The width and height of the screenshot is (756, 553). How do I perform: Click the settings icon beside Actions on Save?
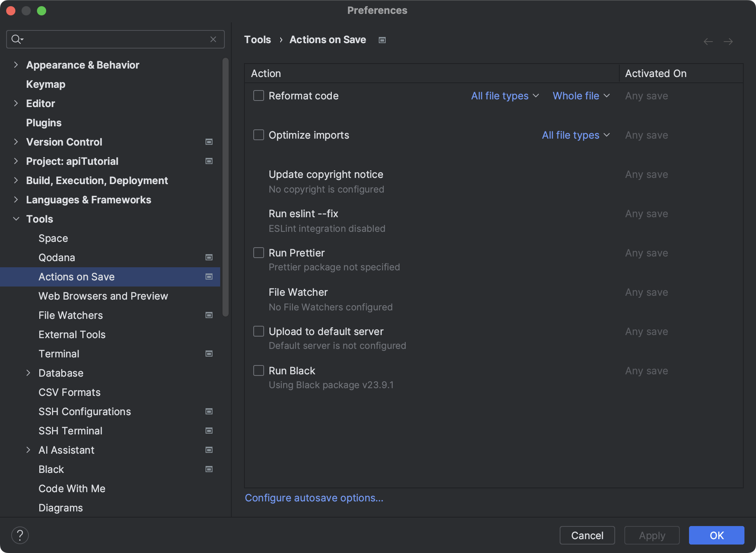tap(209, 276)
